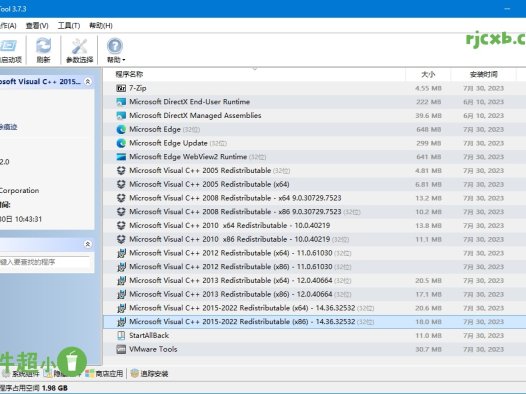The width and height of the screenshot is (526, 394).
Task: Click the 30.7 MB size of VMware Tools
Action: (428, 349)
